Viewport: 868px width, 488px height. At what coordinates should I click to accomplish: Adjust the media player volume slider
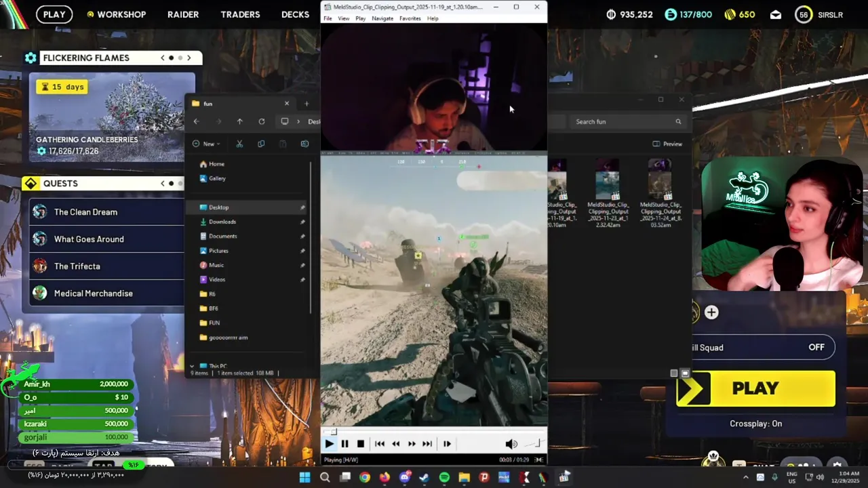coord(533,444)
